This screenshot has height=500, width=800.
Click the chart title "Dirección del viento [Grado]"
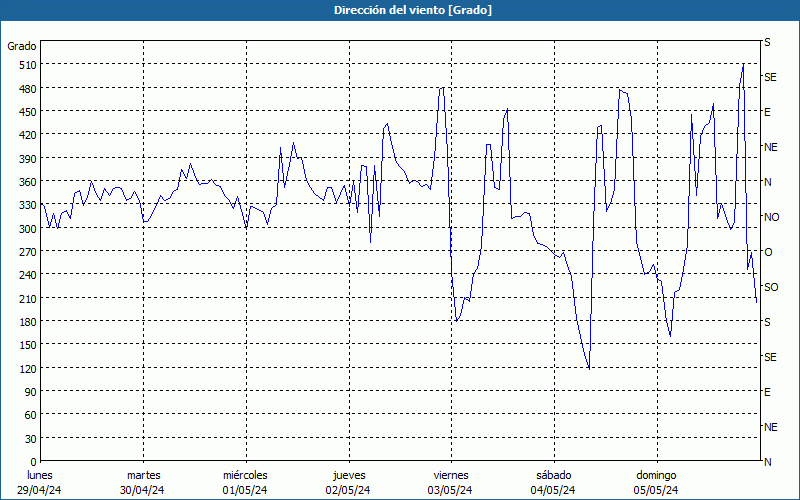413,10
